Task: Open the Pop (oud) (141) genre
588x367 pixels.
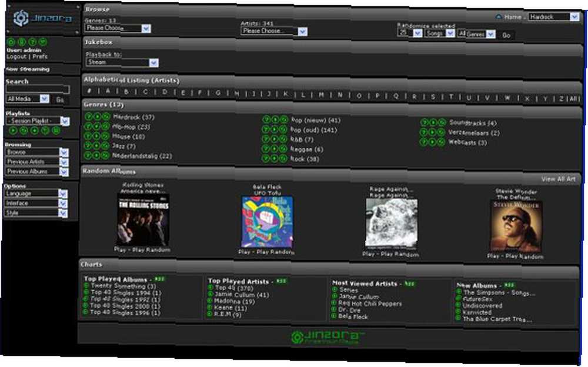Action: tap(314, 130)
